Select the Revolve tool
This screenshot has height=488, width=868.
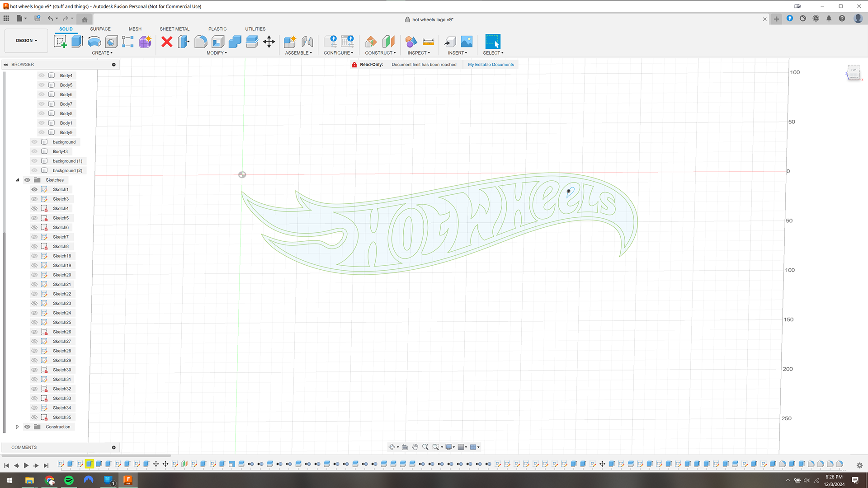pos(94,42)
